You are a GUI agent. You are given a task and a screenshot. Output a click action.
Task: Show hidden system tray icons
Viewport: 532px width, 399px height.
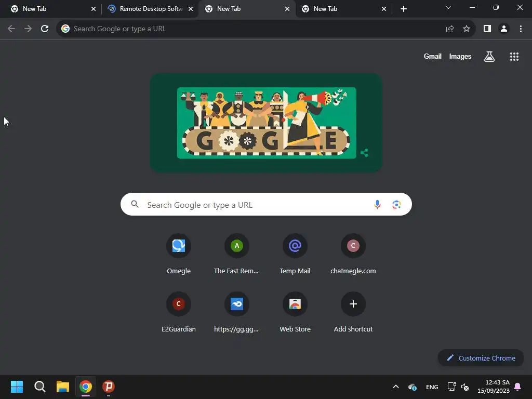(395, 387)
